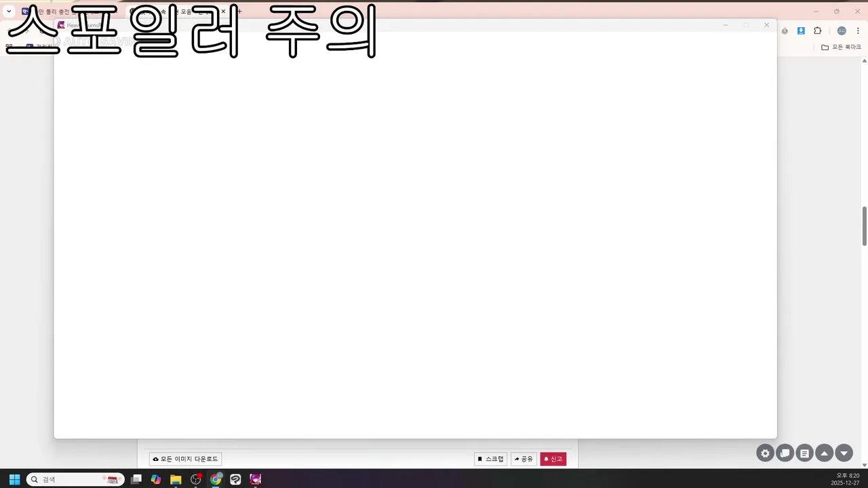Jump to page top with the round up-arrow
The image size is (868, 488).
824,453
